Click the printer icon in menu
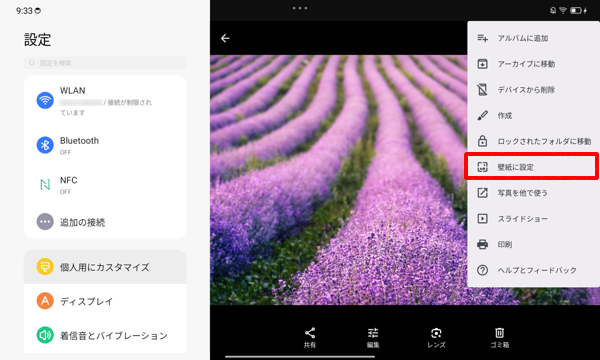Viewport: 600px width, 360px height. tap(483, 244)
